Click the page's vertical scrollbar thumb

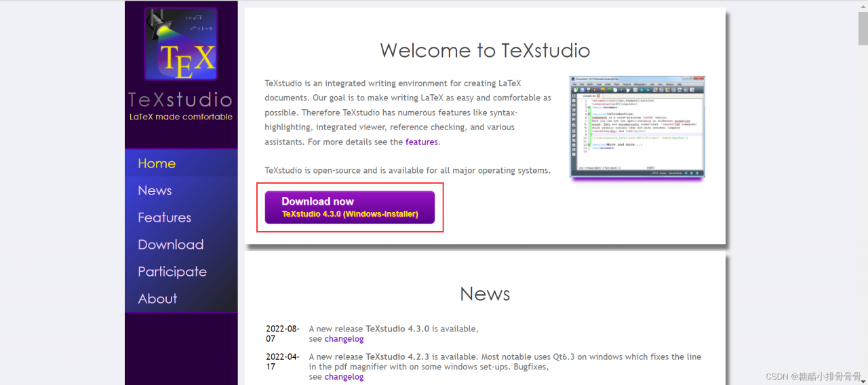863,28
